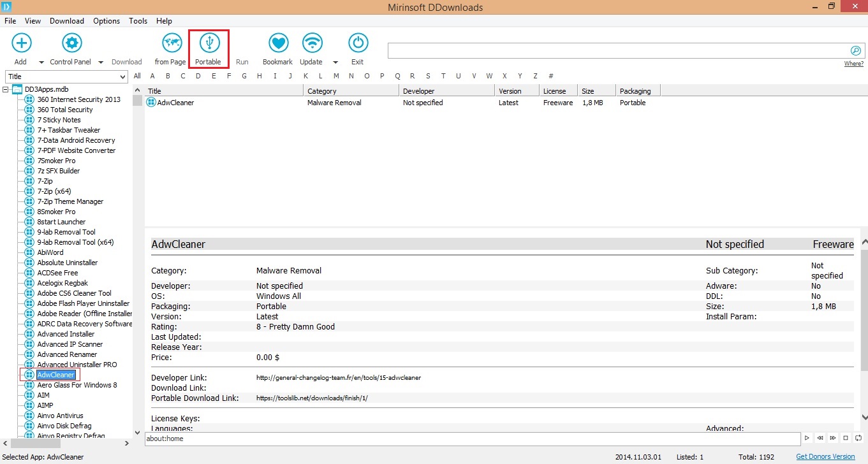This screenshot has height=464, width=868.
Task: Click the from Page globe icon
Action: (x=172, y=43)
